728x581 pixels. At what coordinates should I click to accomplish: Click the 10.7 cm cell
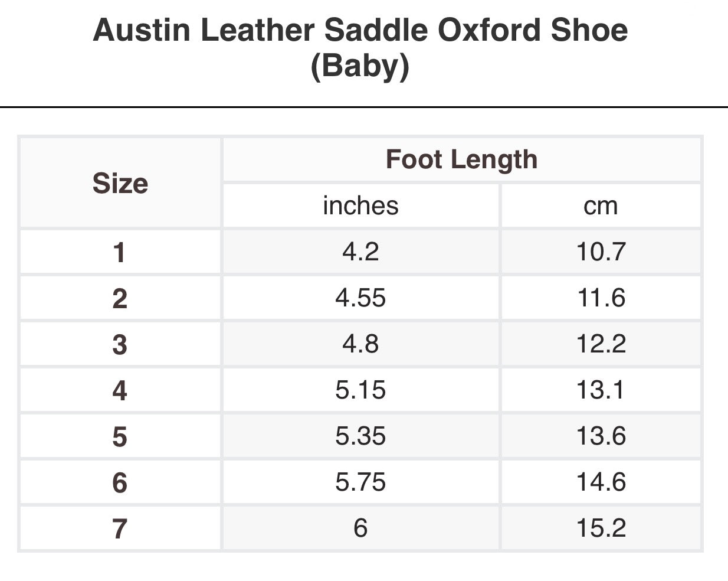[601, 252]
